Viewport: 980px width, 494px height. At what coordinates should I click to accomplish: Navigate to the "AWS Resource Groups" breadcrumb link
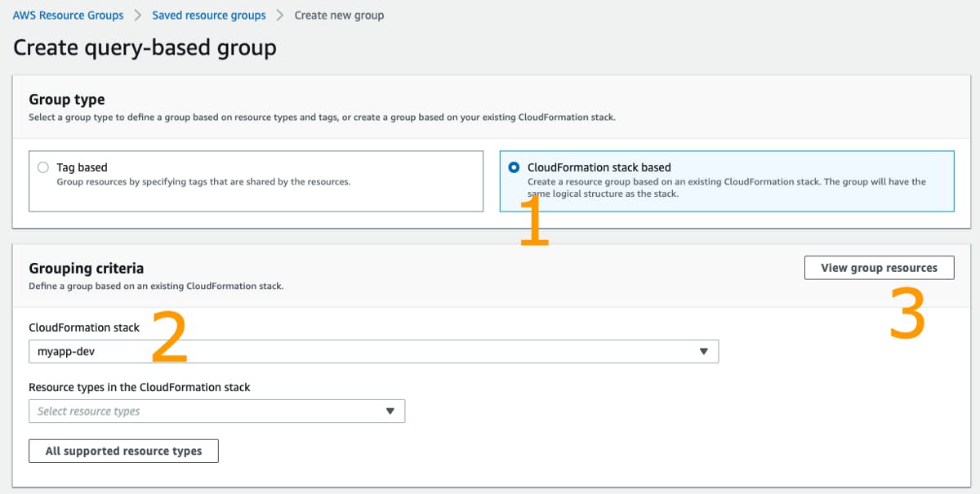click(68, 15)
